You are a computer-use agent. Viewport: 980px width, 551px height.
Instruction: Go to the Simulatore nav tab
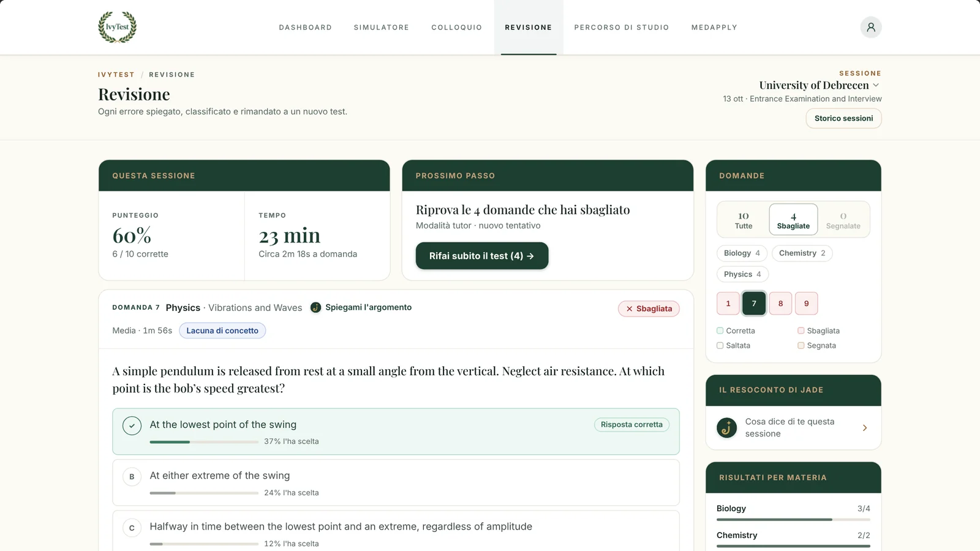(x=382, y=28)
